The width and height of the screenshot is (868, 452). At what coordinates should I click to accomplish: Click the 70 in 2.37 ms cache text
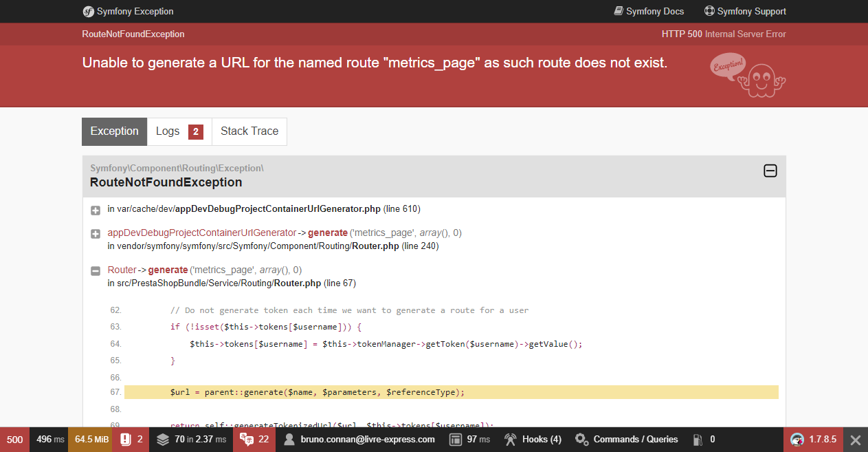(200, 440)
